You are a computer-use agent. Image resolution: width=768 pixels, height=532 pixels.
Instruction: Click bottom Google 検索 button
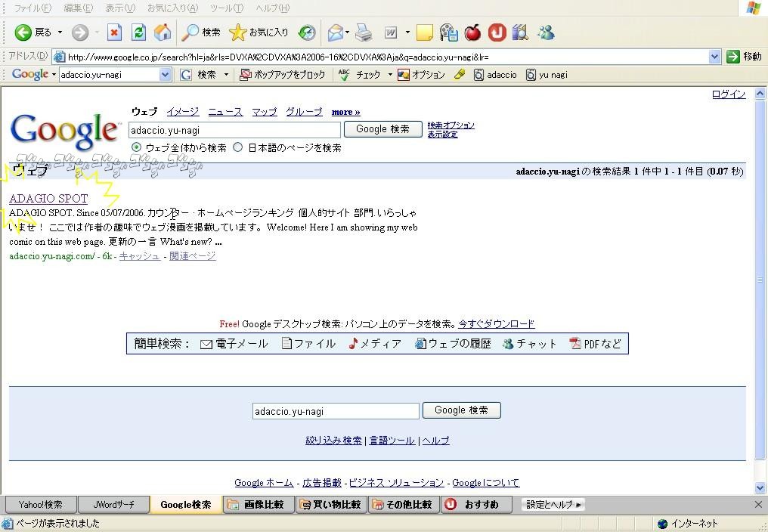[461, 410]
